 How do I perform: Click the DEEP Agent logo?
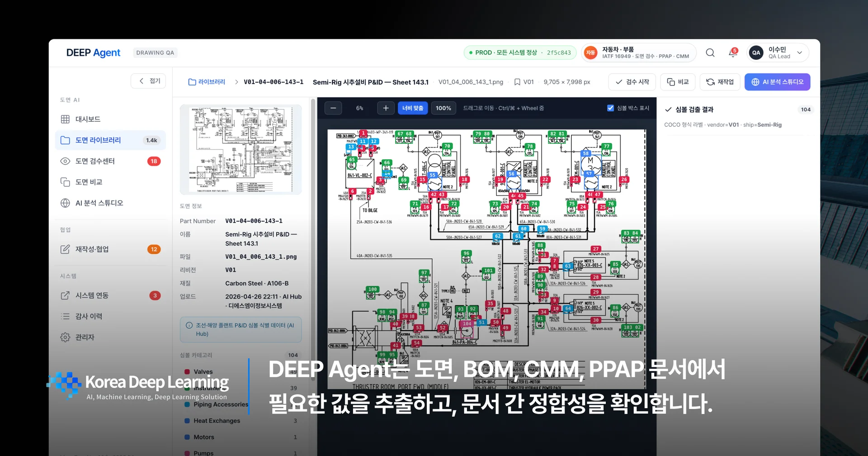(93, 53)
